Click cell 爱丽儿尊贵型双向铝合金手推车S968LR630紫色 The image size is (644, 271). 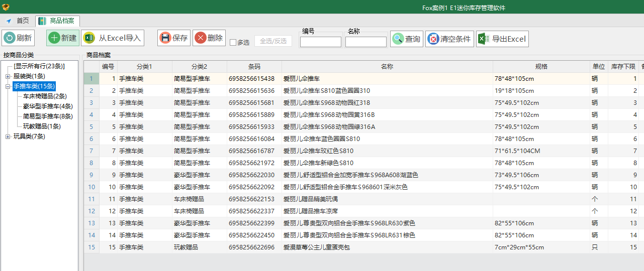(x=387, y=223)
